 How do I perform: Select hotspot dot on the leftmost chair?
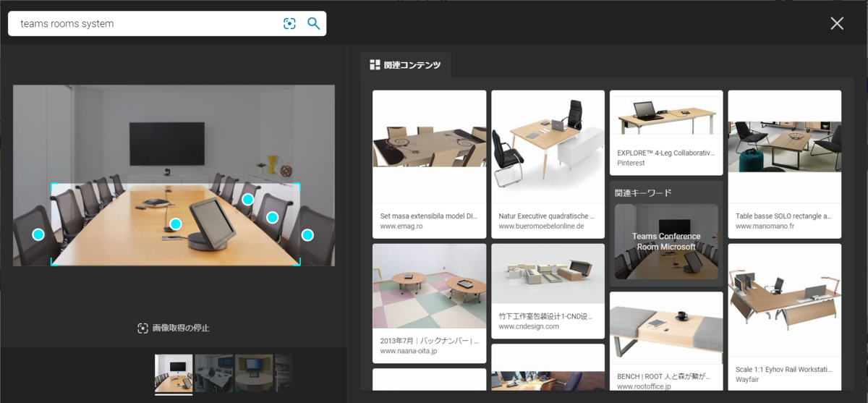click(38, 234)
